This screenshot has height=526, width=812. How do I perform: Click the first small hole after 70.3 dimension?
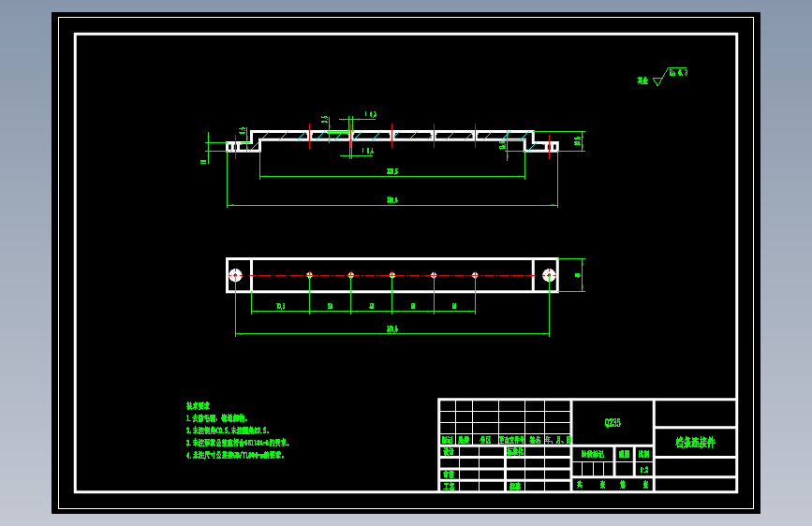click(309, 275)
